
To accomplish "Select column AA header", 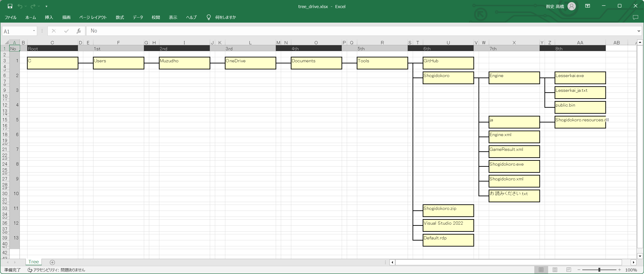I will [580, 42].
